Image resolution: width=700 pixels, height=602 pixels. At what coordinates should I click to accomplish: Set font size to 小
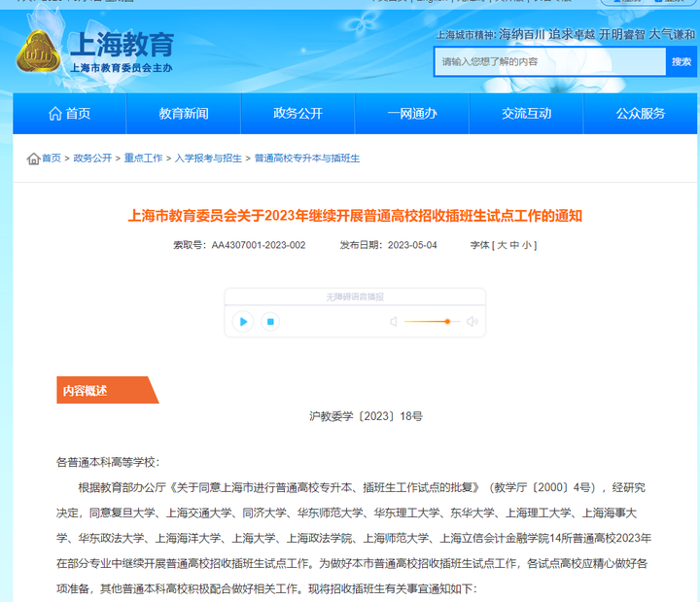tap(527, 245)
